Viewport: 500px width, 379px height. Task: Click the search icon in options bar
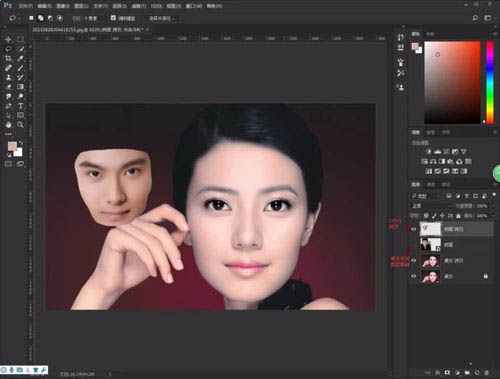(x=475, y=18)
